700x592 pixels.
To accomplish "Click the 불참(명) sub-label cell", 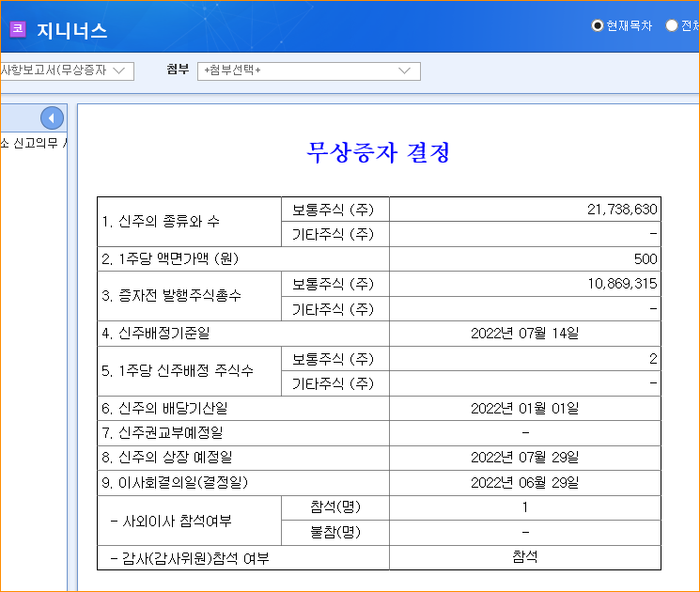I will click(x=335, y=532).
